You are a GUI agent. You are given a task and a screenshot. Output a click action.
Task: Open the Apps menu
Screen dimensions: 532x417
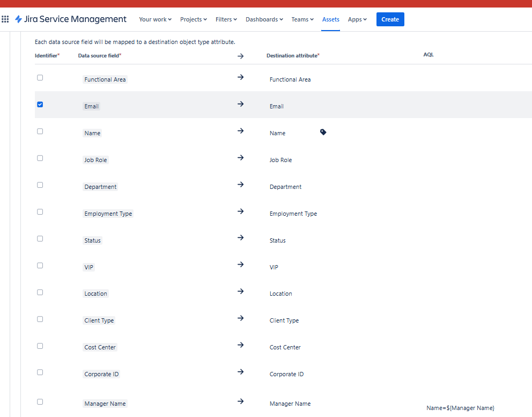tap(357, 19)
